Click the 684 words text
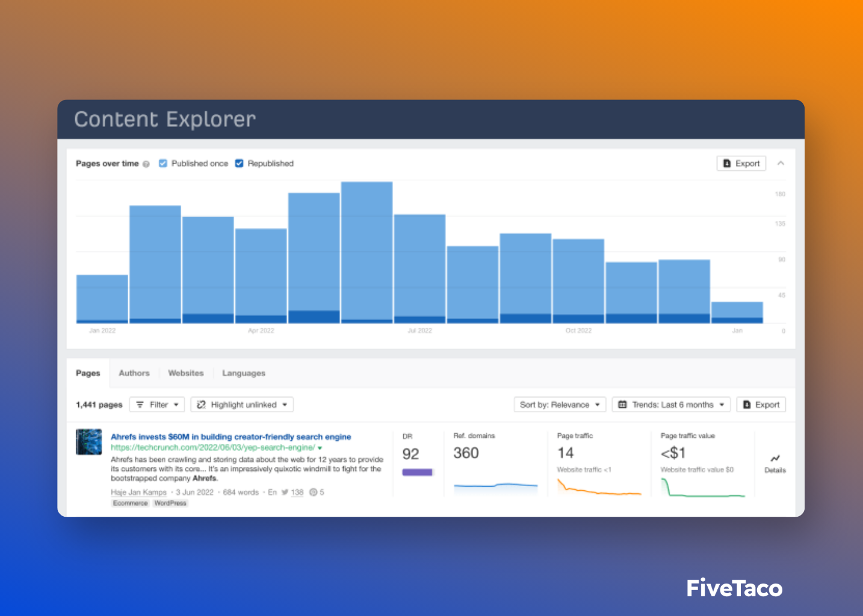The height and width of the screenshot is (616, 863). [x=241, y=492]
